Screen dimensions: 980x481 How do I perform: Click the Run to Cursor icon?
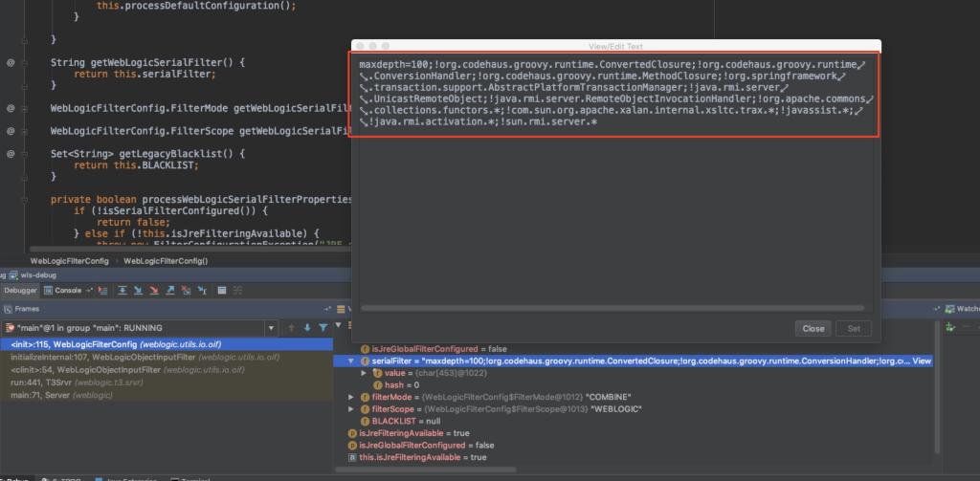click(x=203, y=290)
